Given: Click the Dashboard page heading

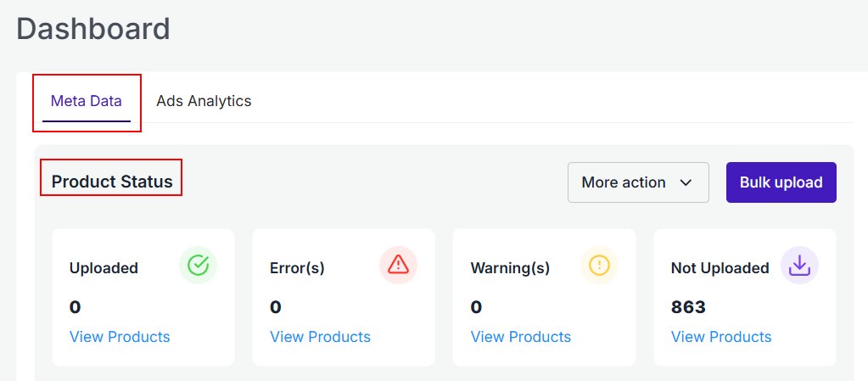Looking at the screenshot, I should point(93,29).
